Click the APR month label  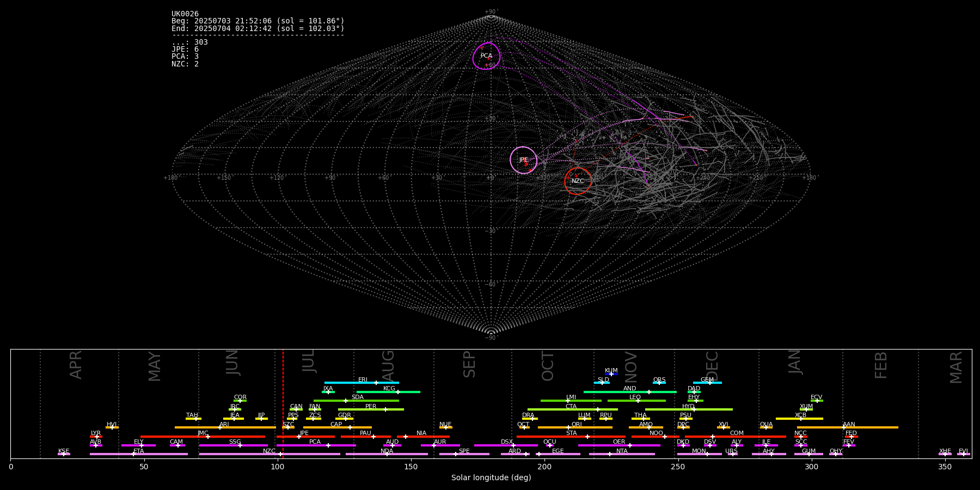tap(76, 365)
